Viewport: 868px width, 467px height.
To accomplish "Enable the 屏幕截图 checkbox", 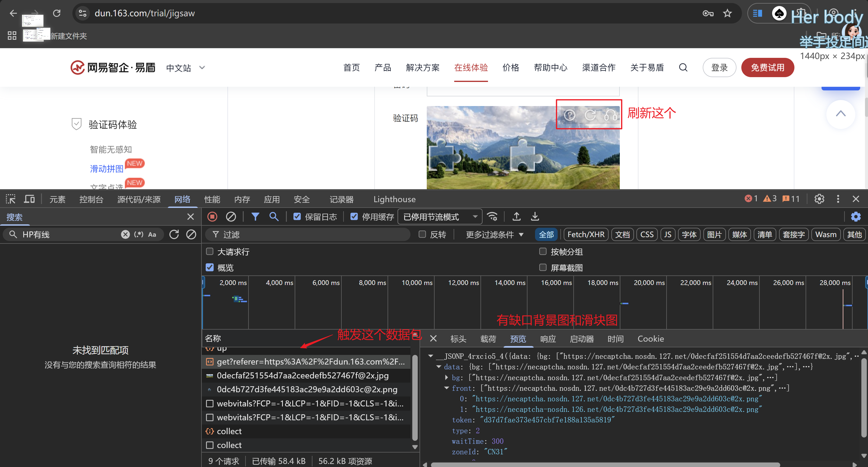I will 543,267.
